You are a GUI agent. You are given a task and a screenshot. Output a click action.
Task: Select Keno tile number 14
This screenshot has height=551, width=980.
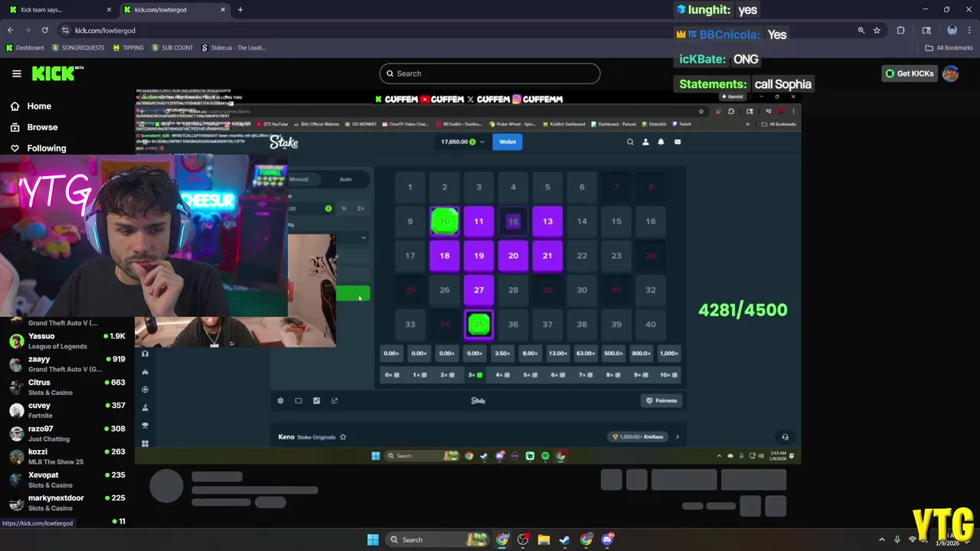582,221
